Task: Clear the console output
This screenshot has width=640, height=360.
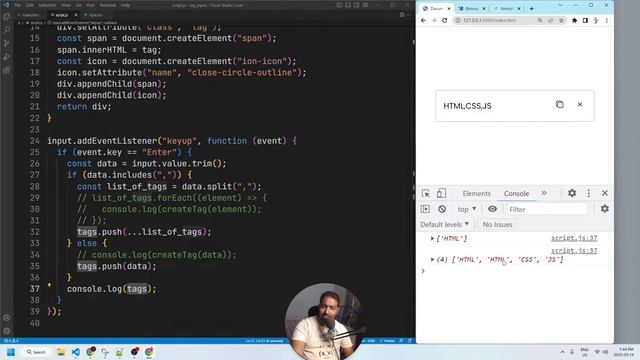Action: click(442, 209)
